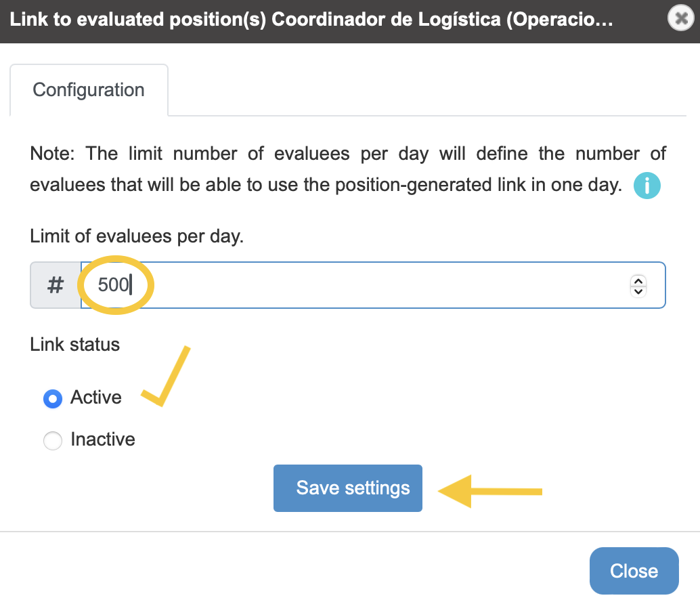Click the yellow arrow pointing at Save settings
The width and height of the screenshot is (700, 600).
pyautogui.click(x=489, y=491)
